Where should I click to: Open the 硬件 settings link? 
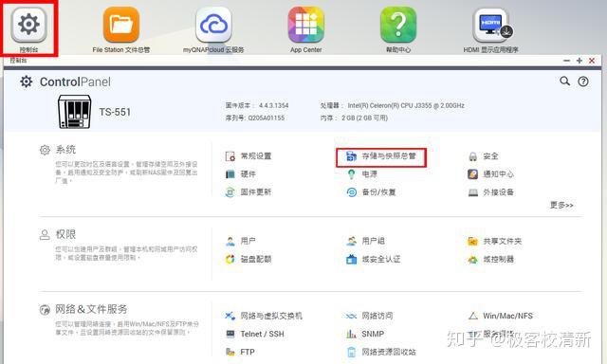(x=248, y=174)
